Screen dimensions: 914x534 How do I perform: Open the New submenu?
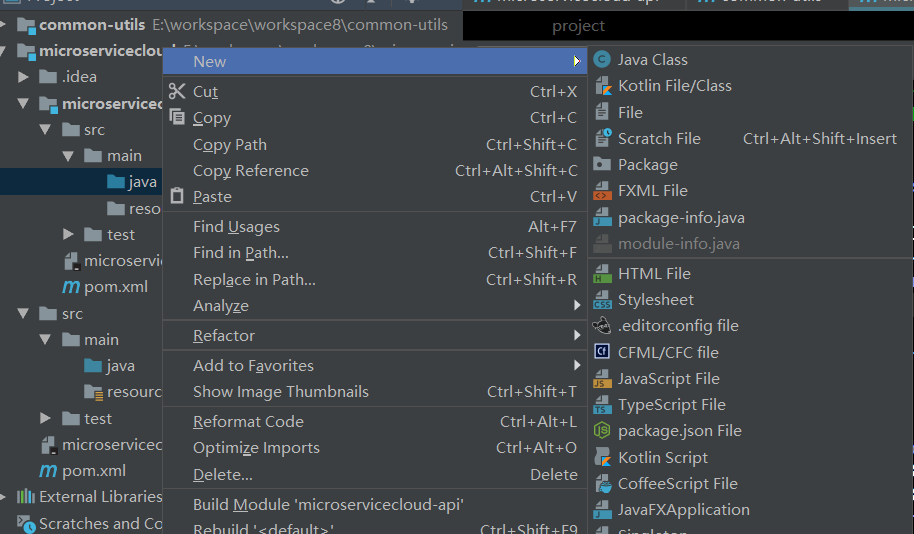coord(375,61)
